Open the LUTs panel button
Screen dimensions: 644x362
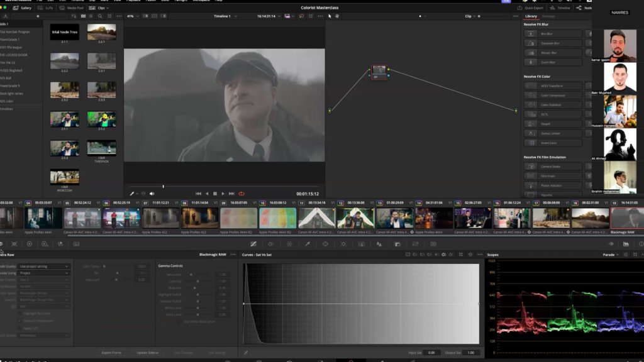(x=45, y=8)
